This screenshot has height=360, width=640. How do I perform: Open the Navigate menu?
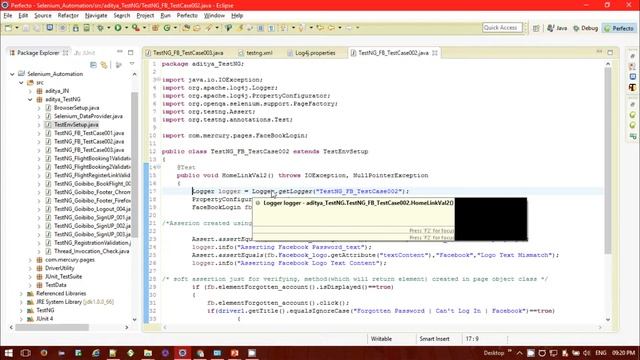click(96, 16)
